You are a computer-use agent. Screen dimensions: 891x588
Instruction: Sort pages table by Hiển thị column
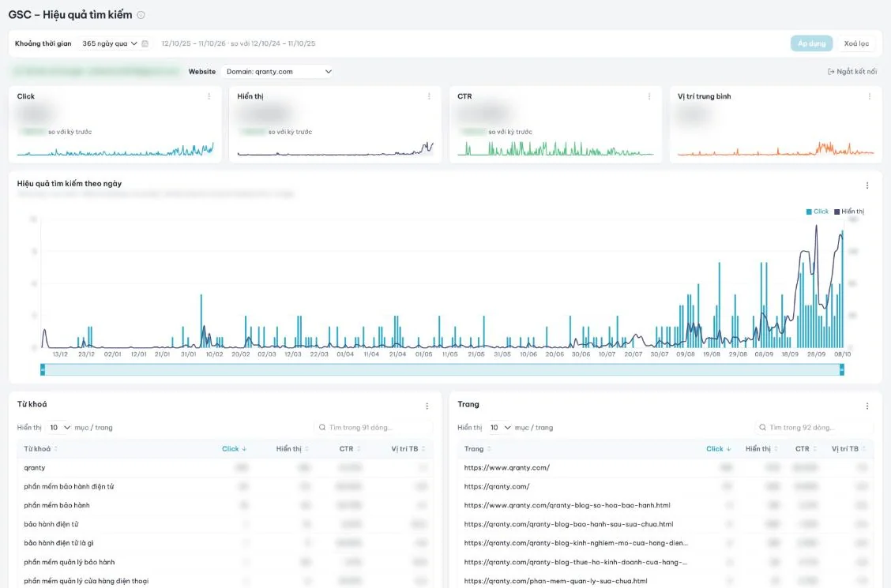click(761, 449)
